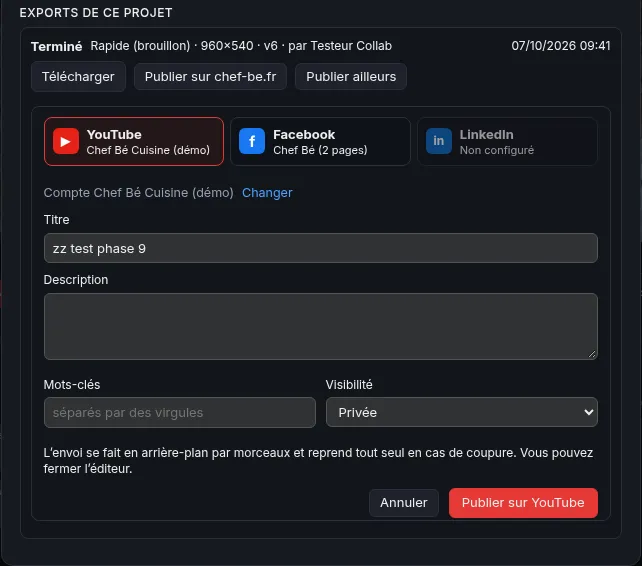Screen dimensions: 642x566
Task: Click the YouTube play logo icon
Action: pos(66,141)
